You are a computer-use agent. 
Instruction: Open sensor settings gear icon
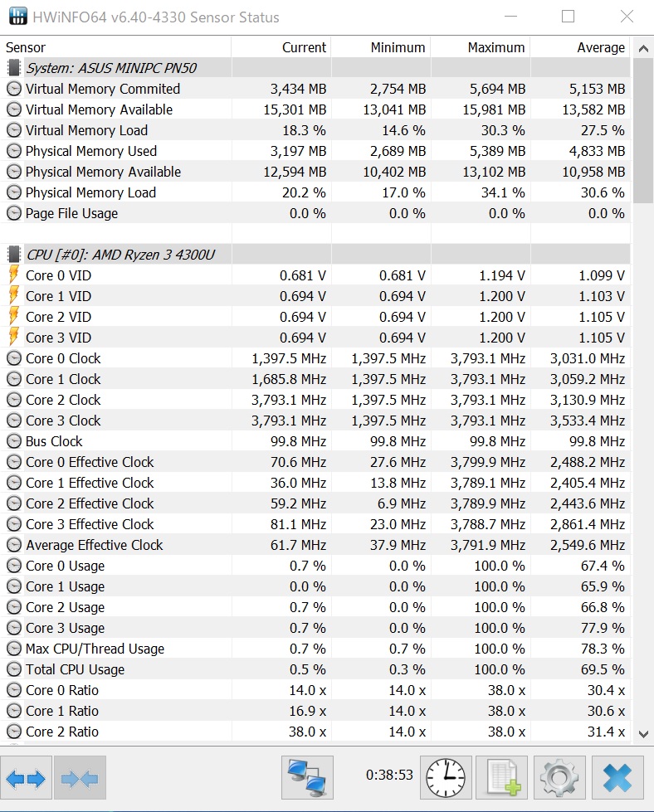[559, 778]
